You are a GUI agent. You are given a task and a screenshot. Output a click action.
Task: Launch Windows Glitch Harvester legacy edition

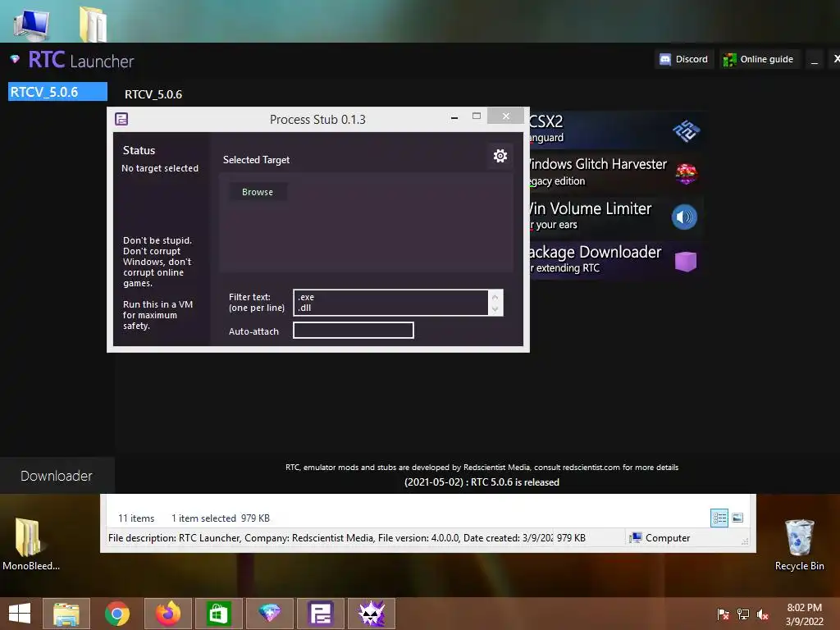(616, 172)
